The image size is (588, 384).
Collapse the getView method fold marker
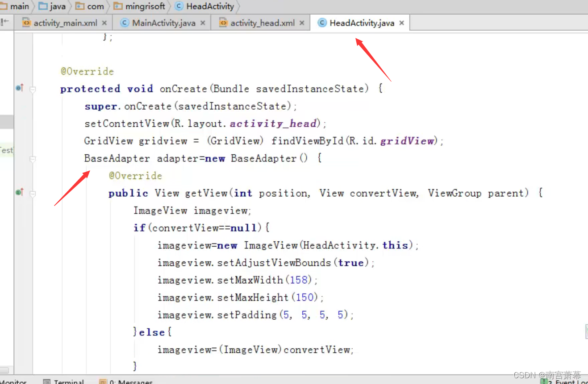coord(33,194)
